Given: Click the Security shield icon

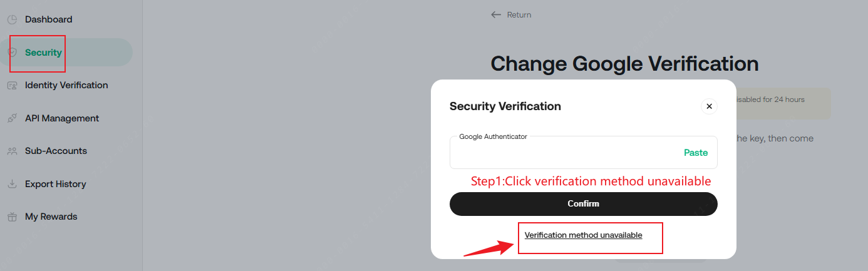Looking at the screenshot, I should (x=12, y=53).
